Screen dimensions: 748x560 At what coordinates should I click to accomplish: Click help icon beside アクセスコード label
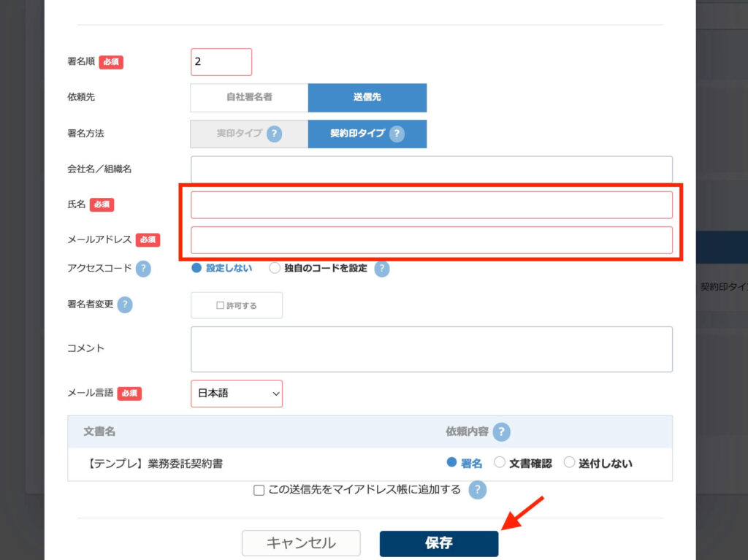[143, 269]
